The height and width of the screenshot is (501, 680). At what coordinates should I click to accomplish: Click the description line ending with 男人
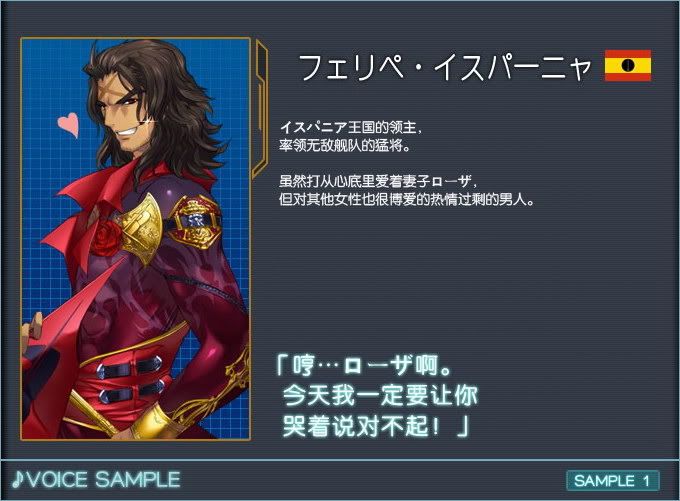click(406, 199)
